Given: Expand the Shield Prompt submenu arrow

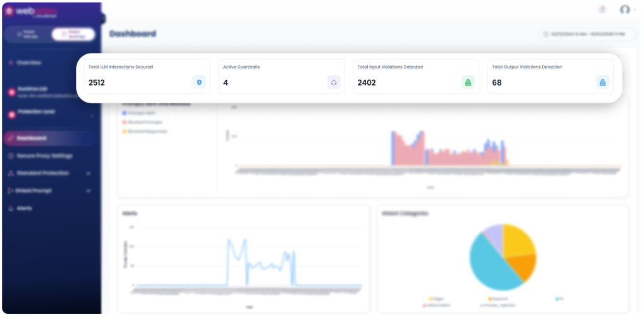Looking at the screenshot, I should 88,191.
